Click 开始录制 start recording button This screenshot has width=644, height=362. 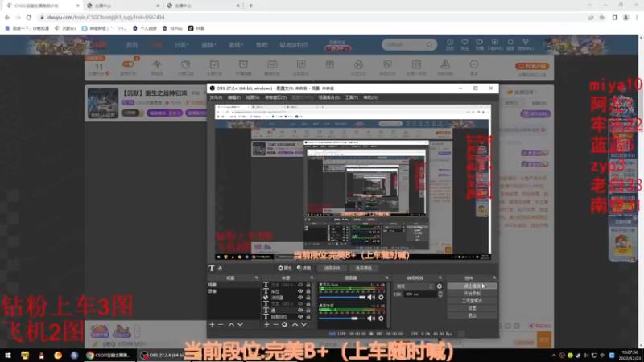click(x=472, y=294)
